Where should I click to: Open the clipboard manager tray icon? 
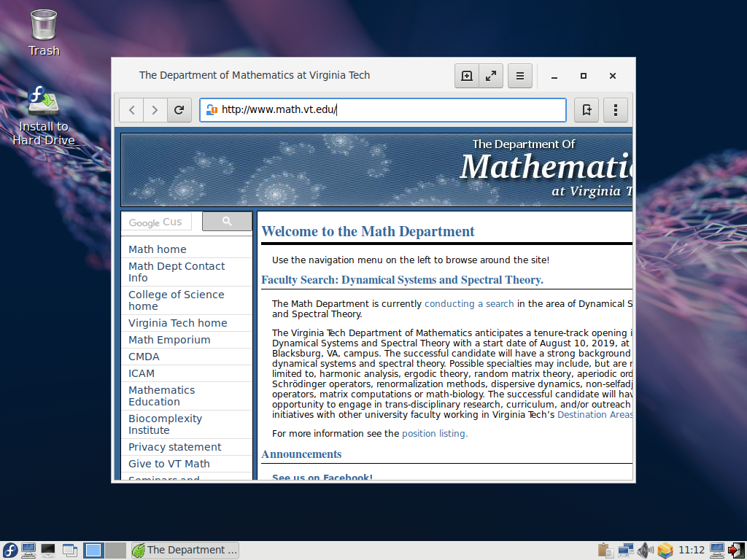coord(605,551)
